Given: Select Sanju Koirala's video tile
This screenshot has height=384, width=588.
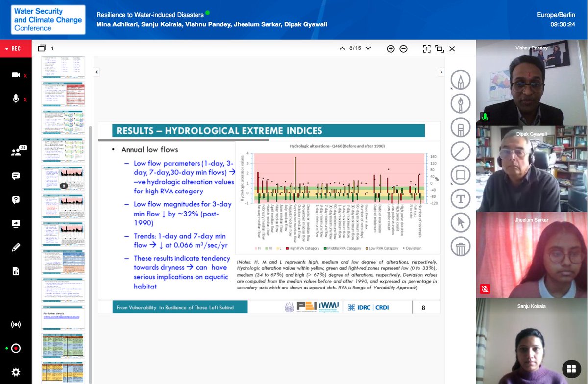Looking at the screenshot, I should [532, 341].
